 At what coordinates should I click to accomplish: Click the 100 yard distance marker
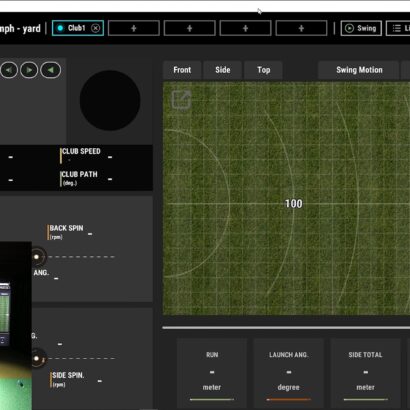click(294, 204)
